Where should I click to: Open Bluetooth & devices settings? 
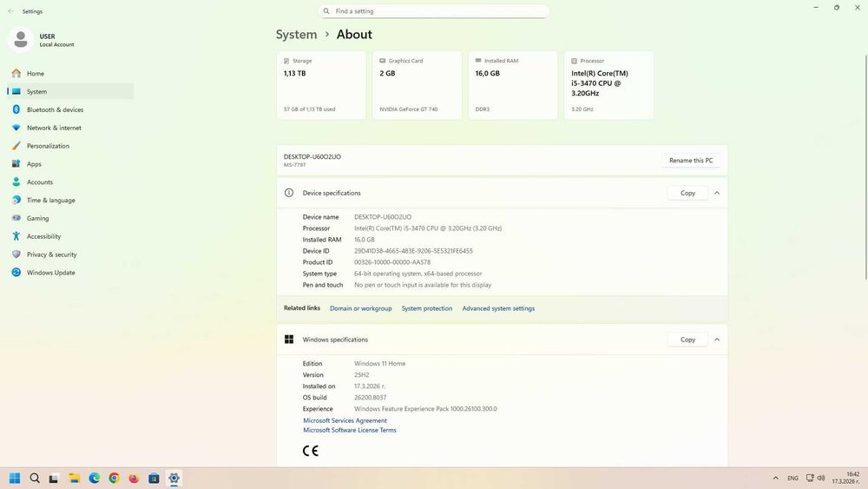(x=70, y=109)
